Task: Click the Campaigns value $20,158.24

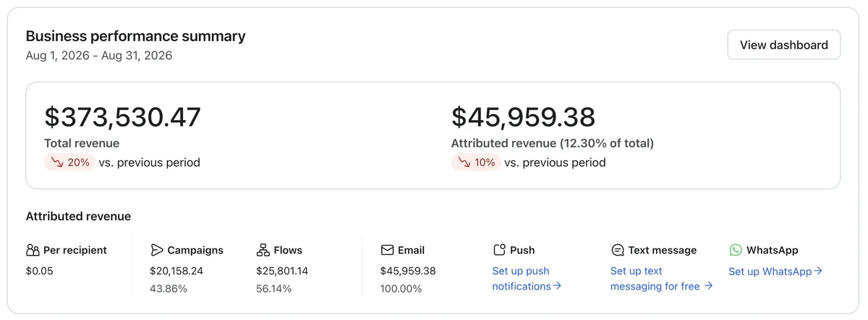Action: point(176,272)
